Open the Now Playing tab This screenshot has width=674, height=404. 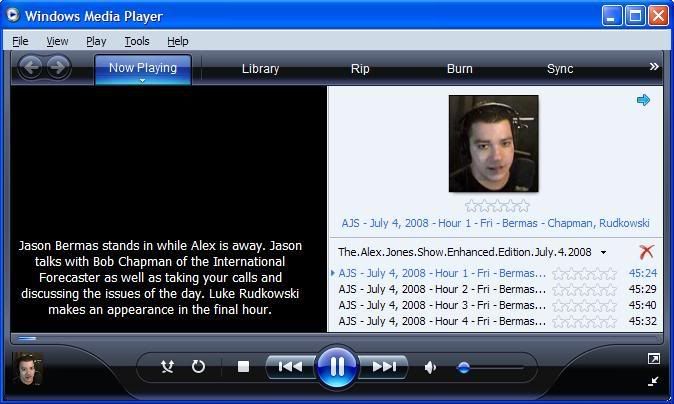(x=143, y=67)
